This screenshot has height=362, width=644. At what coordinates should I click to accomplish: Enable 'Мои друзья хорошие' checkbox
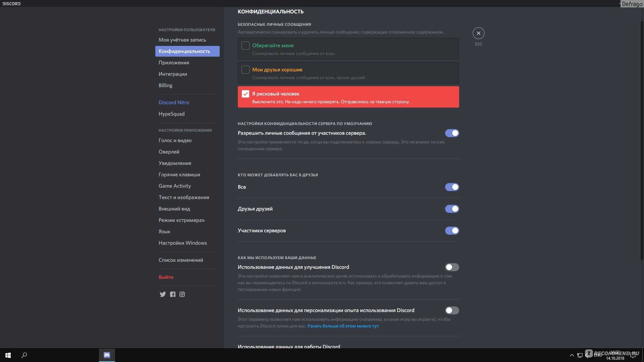pos(245,70)
